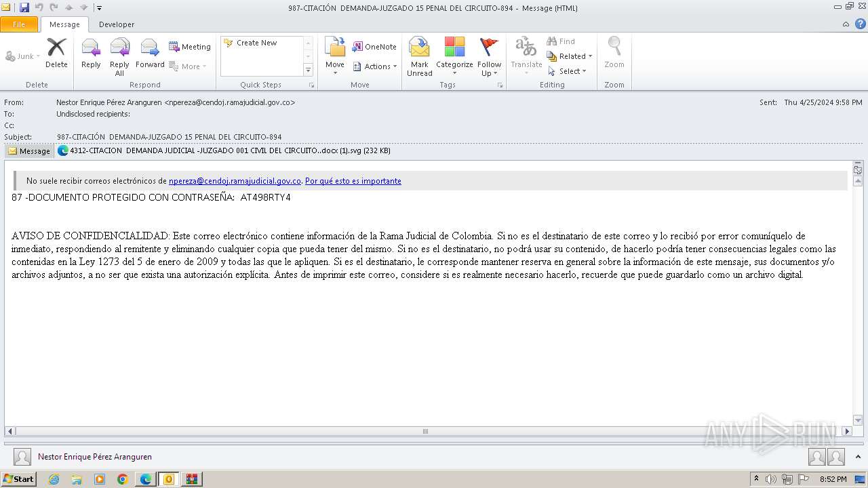This screenshot has height=488, width=868.
Task: Open Outlook Help question icon
Action: [860, 24]
